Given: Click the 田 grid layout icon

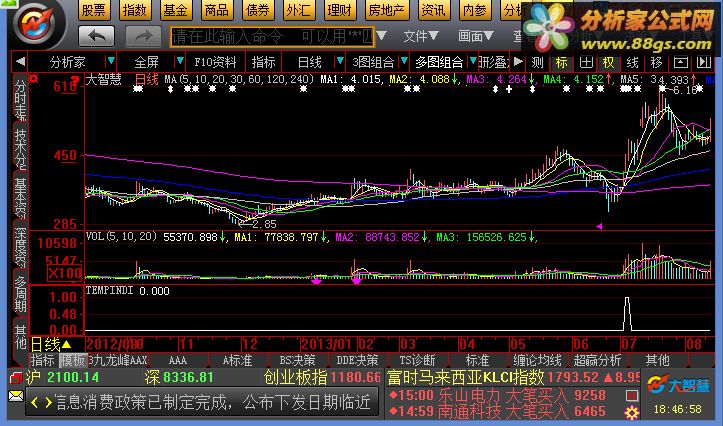Looking at the screenshot, I should (586, 62).
